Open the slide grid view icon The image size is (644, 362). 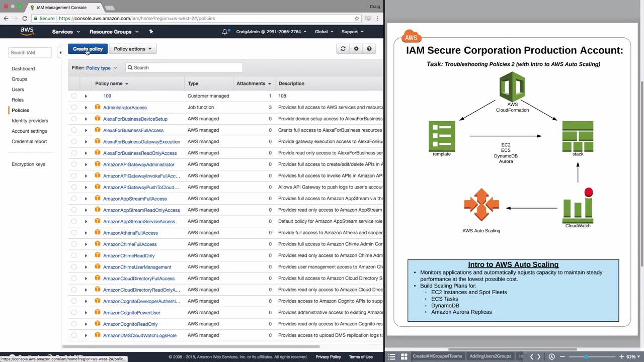pos(404,356)
